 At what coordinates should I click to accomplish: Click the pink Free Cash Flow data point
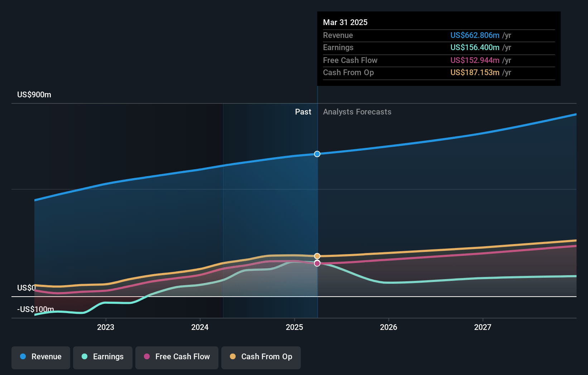[x=317, y=263]
